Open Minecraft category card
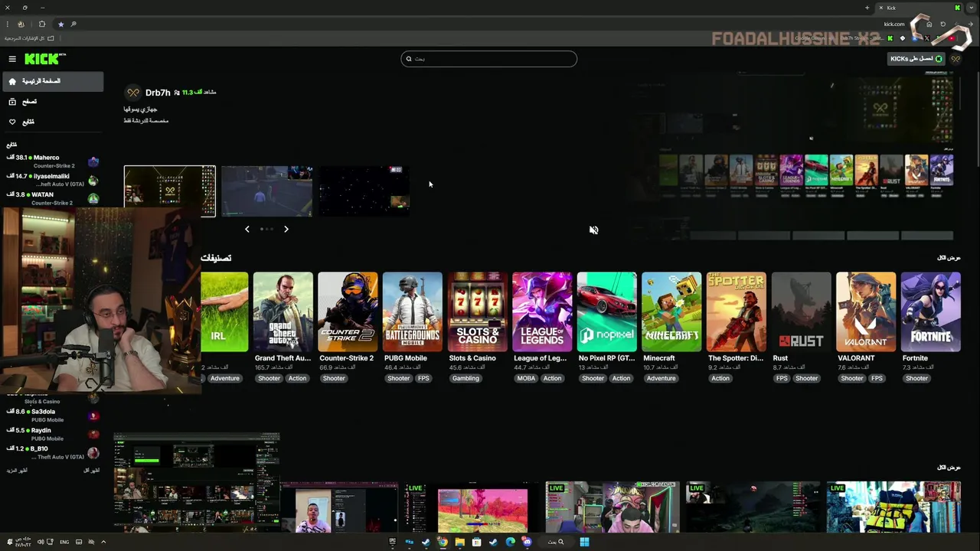The width and height of the screenshot is (980, 551). [671, 311]
